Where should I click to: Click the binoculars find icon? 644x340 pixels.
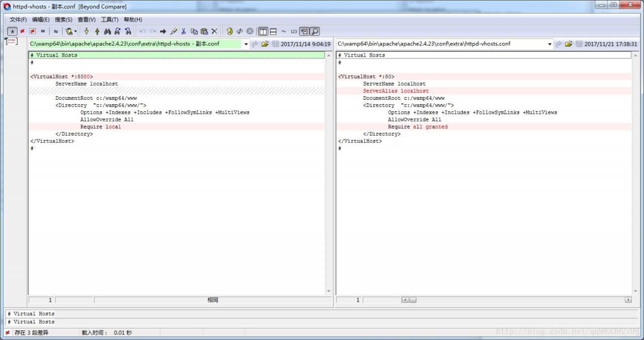(x=107, y=31)
